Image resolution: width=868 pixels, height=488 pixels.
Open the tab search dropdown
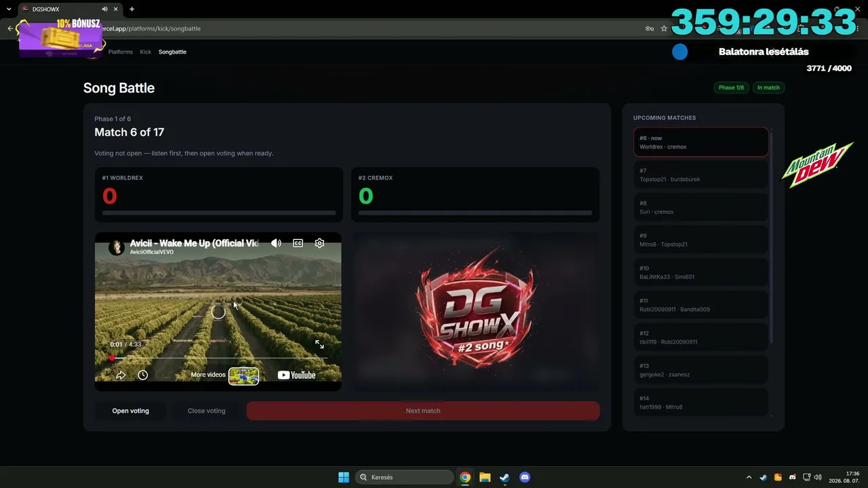click(9, 9)
